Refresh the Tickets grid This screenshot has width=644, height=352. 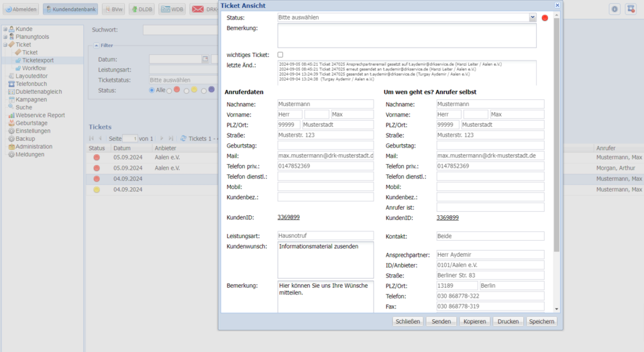click(x=184, y=139)
